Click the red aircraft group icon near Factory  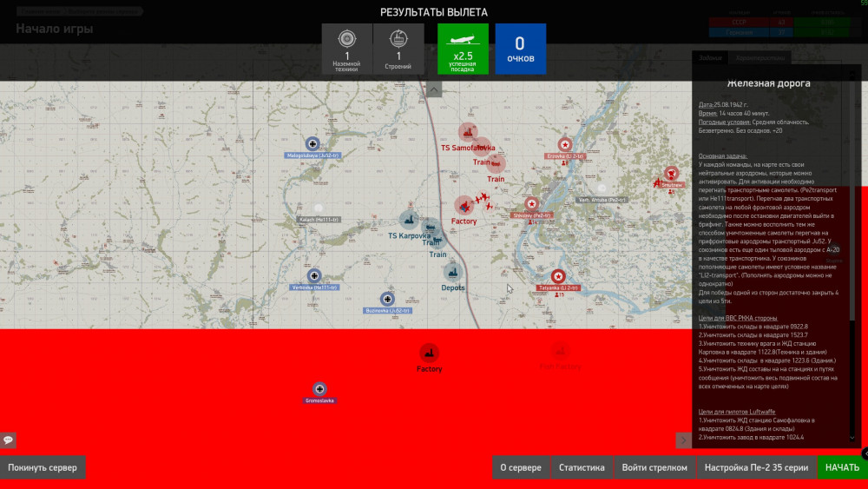click(483, 201)
